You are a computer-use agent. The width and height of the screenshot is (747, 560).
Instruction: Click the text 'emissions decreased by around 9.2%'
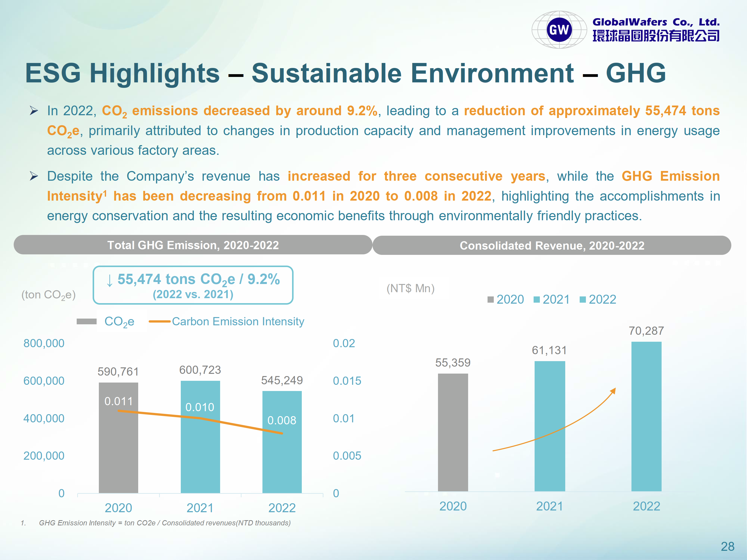[x=255, y=111]
